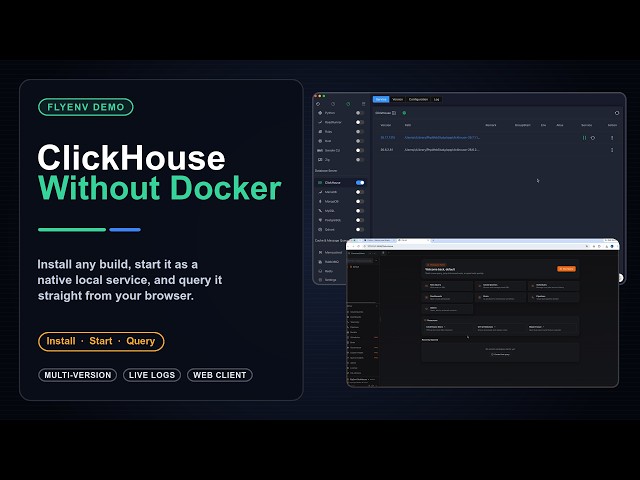Click the refresh icon at the top right of the ClickHouse panel

click(x=617, y=113)
